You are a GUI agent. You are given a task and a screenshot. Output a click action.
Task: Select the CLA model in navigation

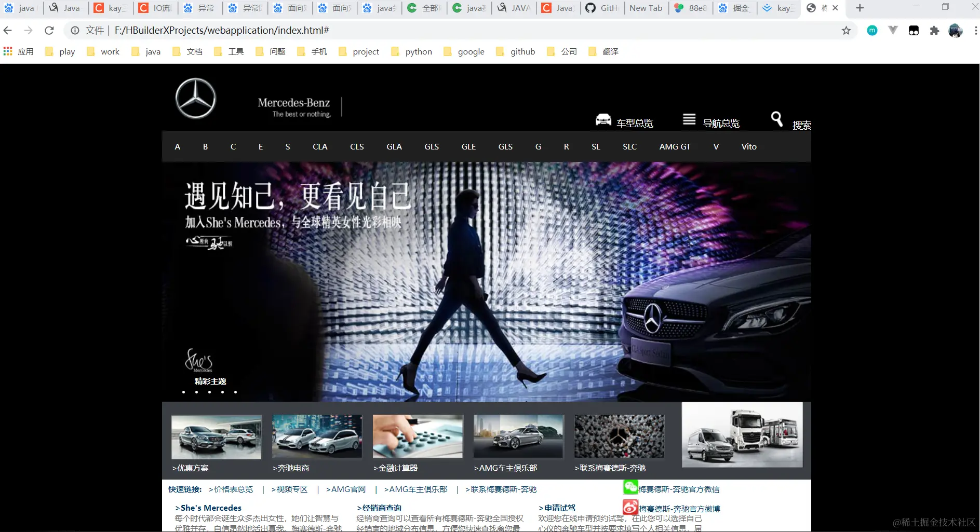click(x=320, y=147)
